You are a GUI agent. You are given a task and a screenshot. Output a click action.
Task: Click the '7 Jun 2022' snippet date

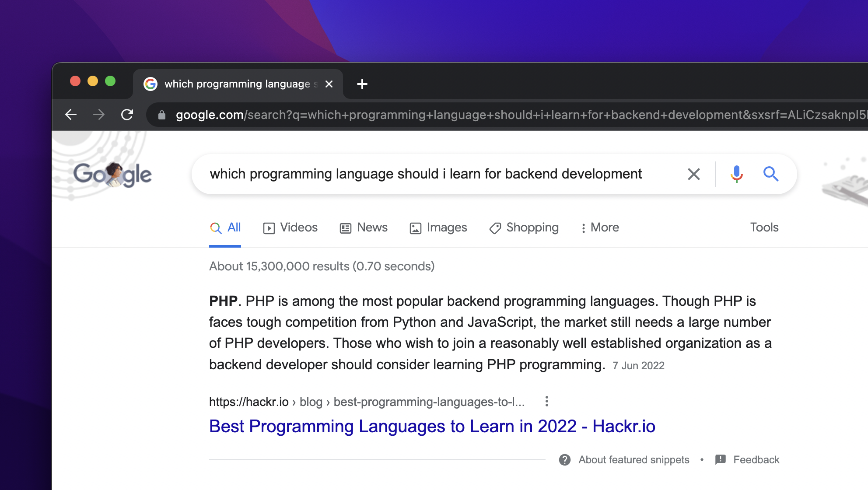[x=638, y=366]
